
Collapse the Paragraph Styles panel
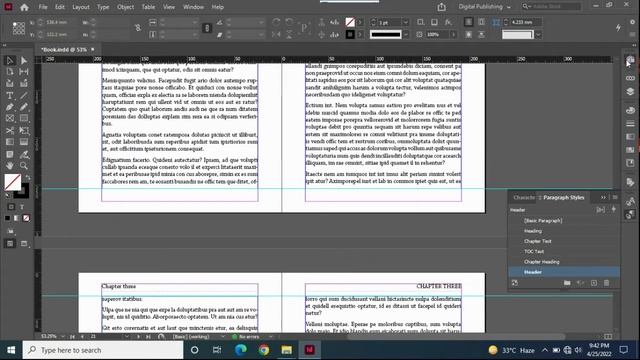(x=603, y=198)
